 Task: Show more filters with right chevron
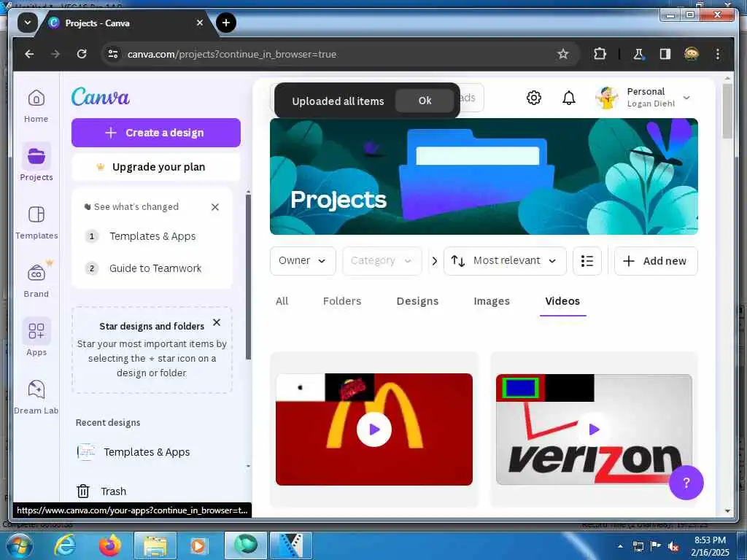point(435,261)
